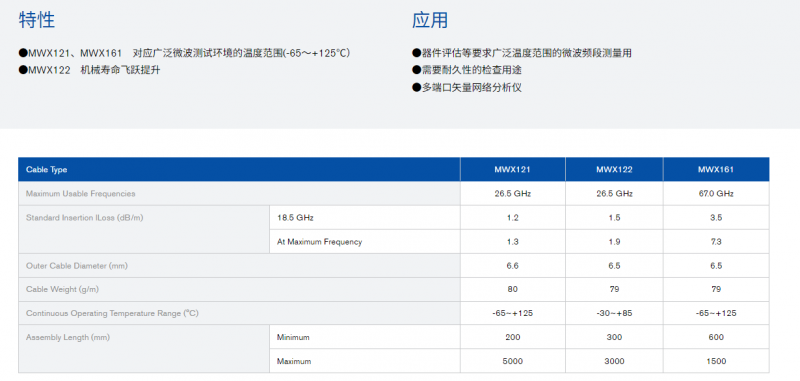Click the Maximum Usable Frequencies row label
Viewport: 800px width, 381px height.
81,194
